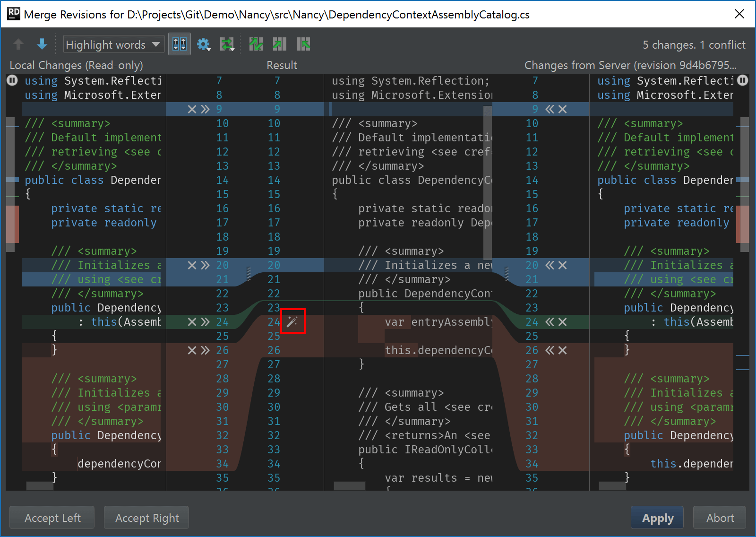The height and width of the screenshot is (537, 756).
Task: Click Accept Right to take server changes
Action: click(x=146, y=518)
